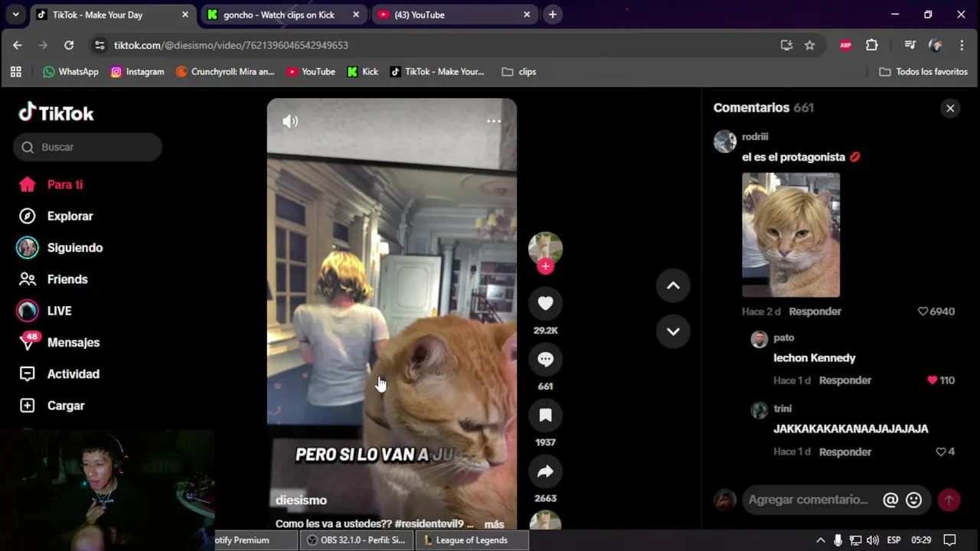Screen dimensions: 980x551
Task: Open pato username profile
Action: click(784, 337)
